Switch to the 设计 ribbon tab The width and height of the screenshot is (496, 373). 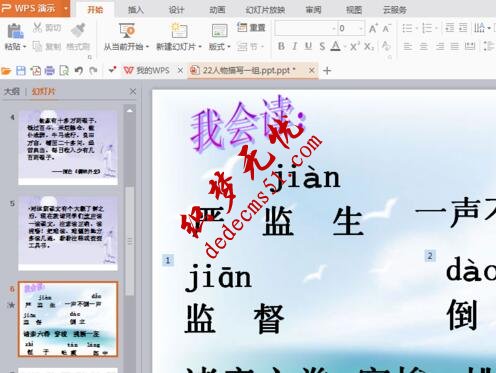tap(176, 10)
